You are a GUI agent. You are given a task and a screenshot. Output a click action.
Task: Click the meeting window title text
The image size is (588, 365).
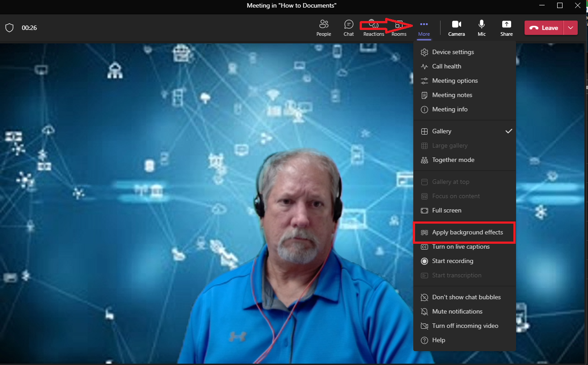(x=292, y=5)
